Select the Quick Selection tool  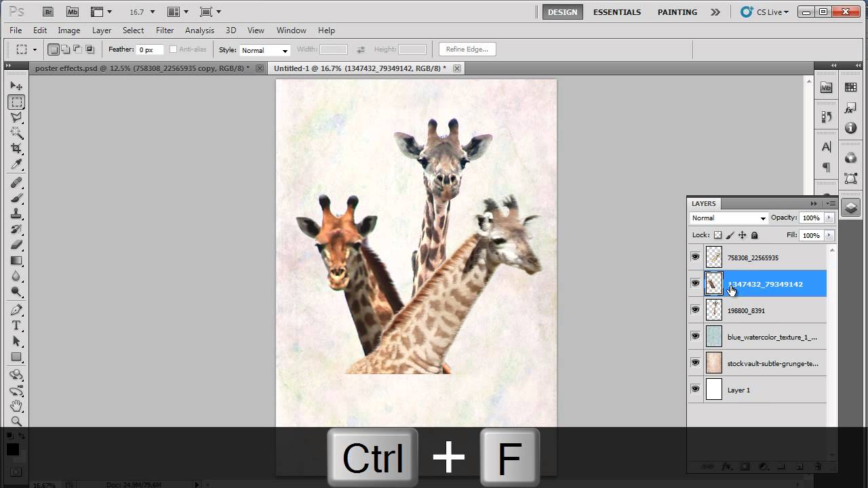pos(17,133)
